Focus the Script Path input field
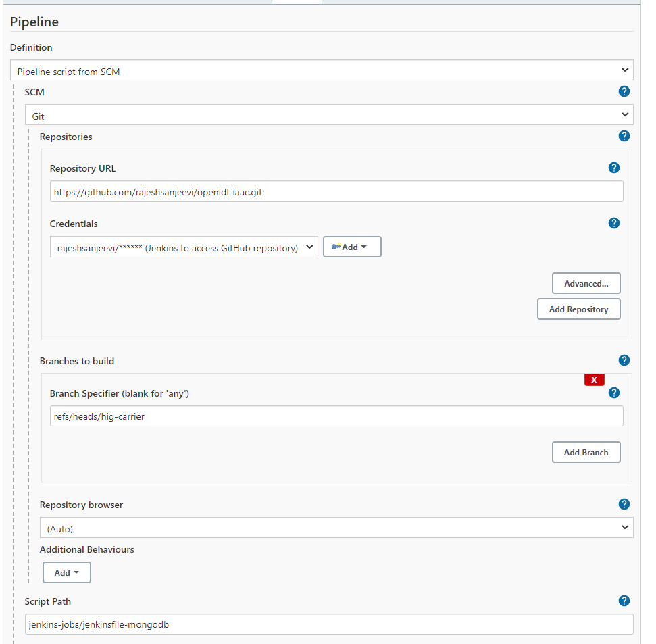The width and height of the screenshot is (656, 644). pos(329,624)
